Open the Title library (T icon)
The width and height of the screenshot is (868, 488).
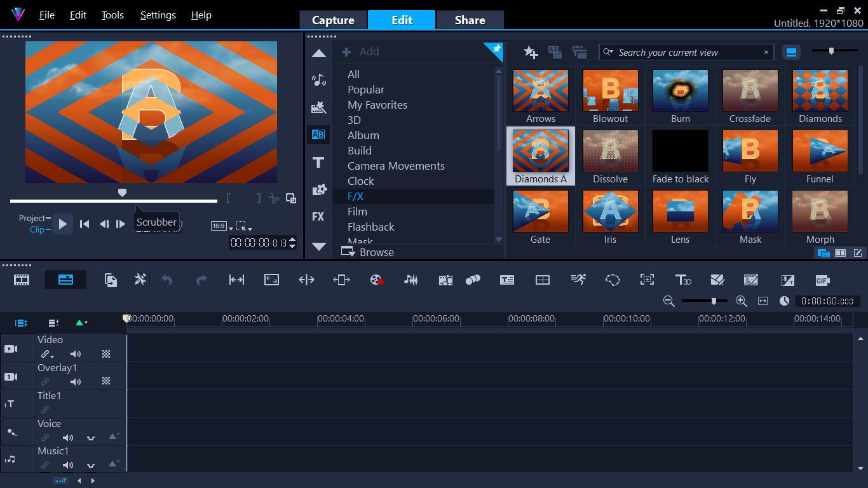(x=318, y=163)
